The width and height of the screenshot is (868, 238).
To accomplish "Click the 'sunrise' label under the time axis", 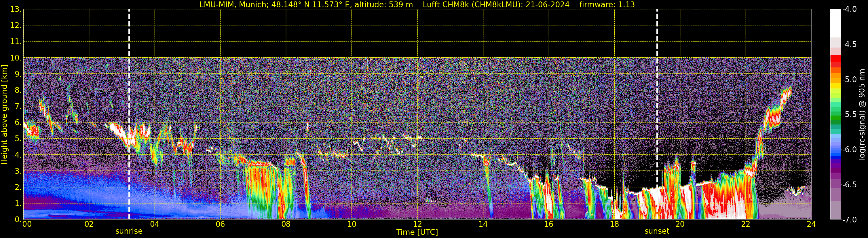I will pos(129,231).
